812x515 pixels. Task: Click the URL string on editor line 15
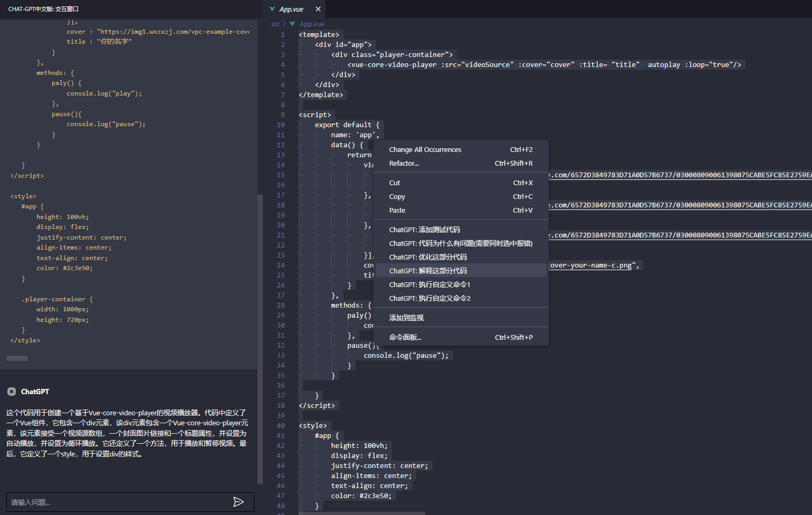[x=680, y=175]
